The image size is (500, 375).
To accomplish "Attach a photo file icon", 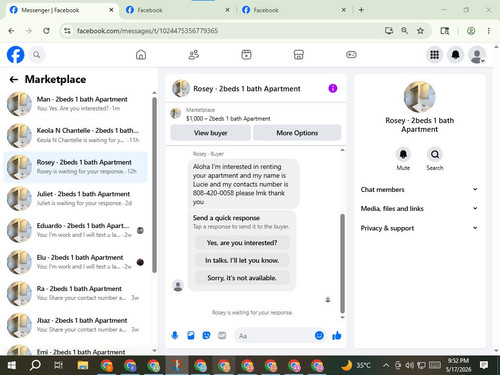I will coord(191,335).
